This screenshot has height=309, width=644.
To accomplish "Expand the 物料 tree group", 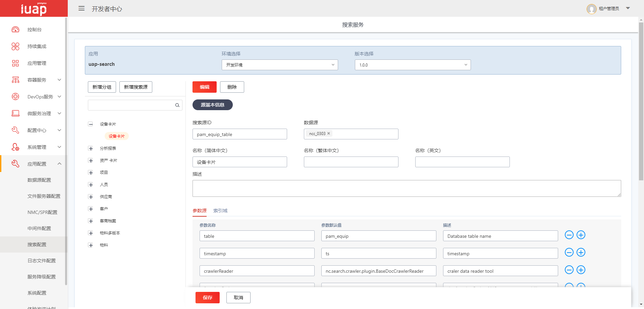I will coord(91,245).
